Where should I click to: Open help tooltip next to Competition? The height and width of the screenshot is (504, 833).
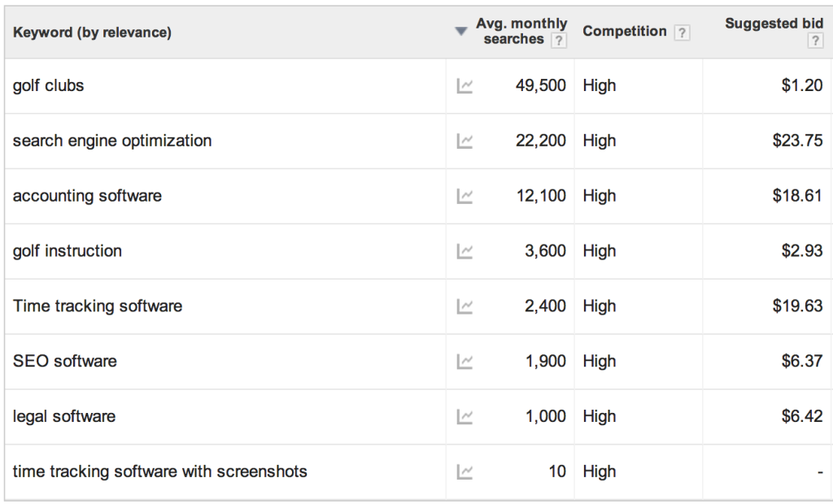point(682,33)
